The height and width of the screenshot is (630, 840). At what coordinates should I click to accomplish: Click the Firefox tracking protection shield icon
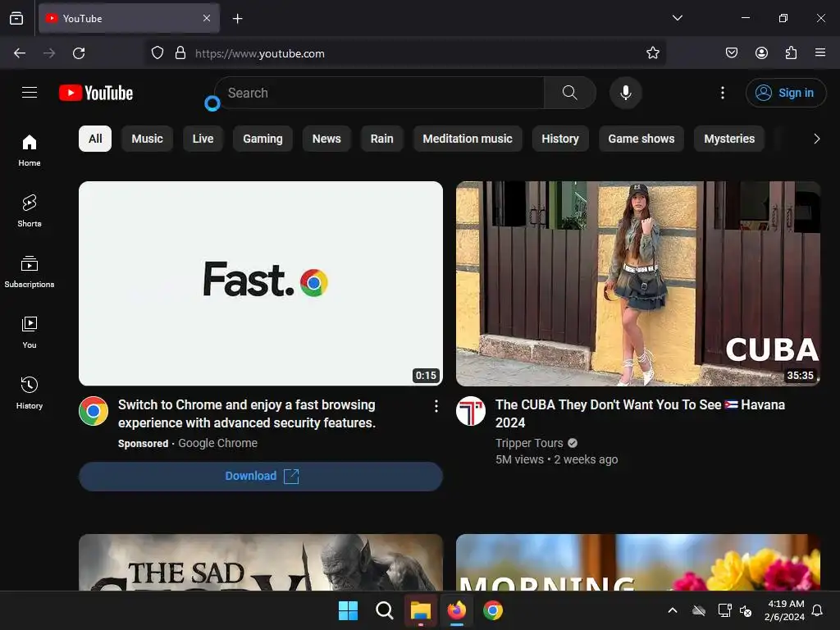[x=157, y=53]
